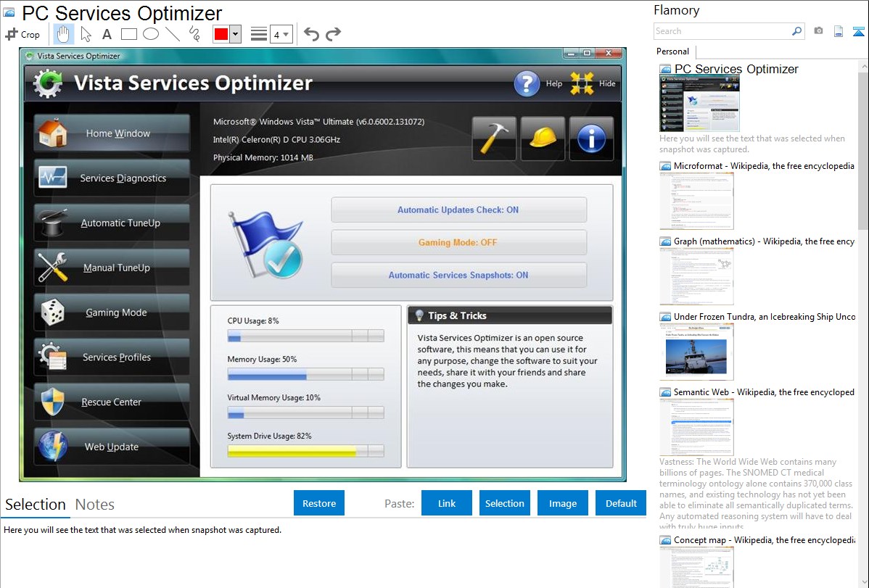869x588 pixels.
Task: Click the red color swatch
Action: click(221, 34)
